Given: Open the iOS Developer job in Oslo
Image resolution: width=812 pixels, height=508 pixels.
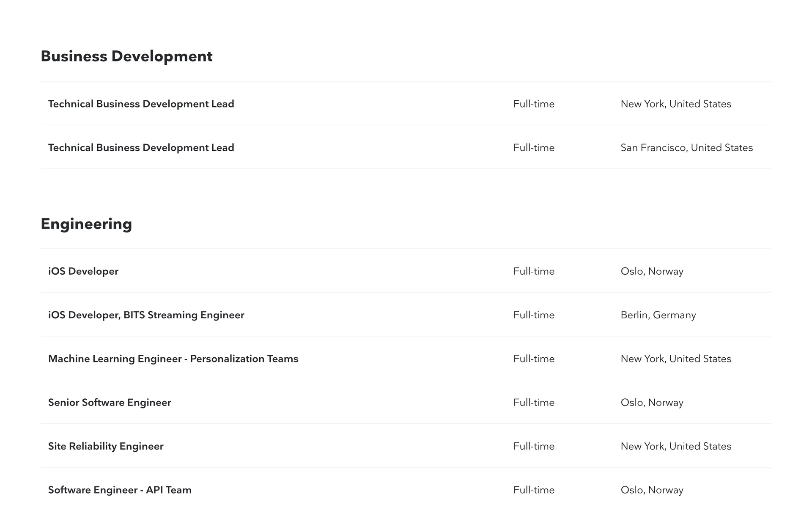Looking at the screenshot, I should pyautogui.click(x=83, y=271).
